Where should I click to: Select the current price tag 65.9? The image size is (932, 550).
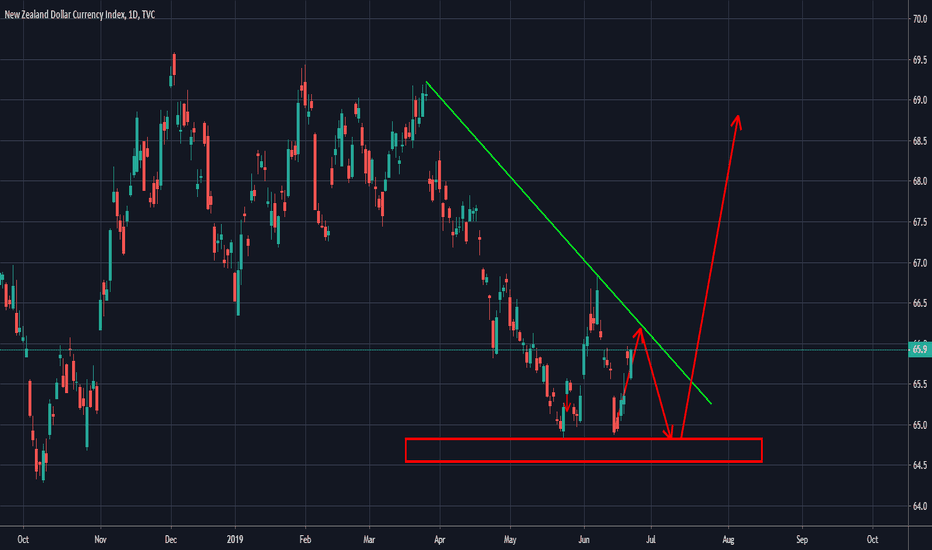[920, 350]
